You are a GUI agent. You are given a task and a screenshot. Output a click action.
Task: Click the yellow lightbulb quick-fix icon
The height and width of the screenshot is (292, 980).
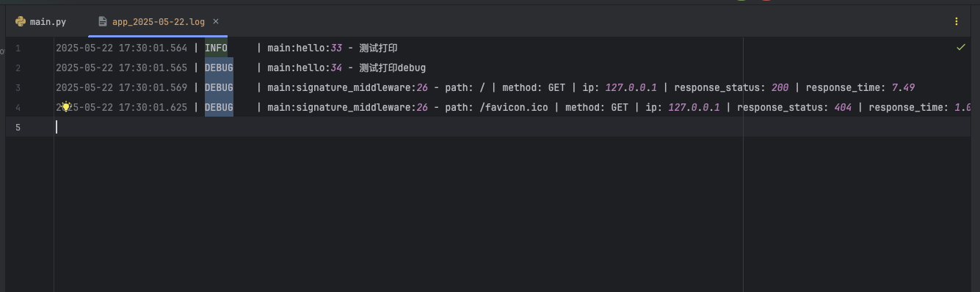tap(65, 107)
